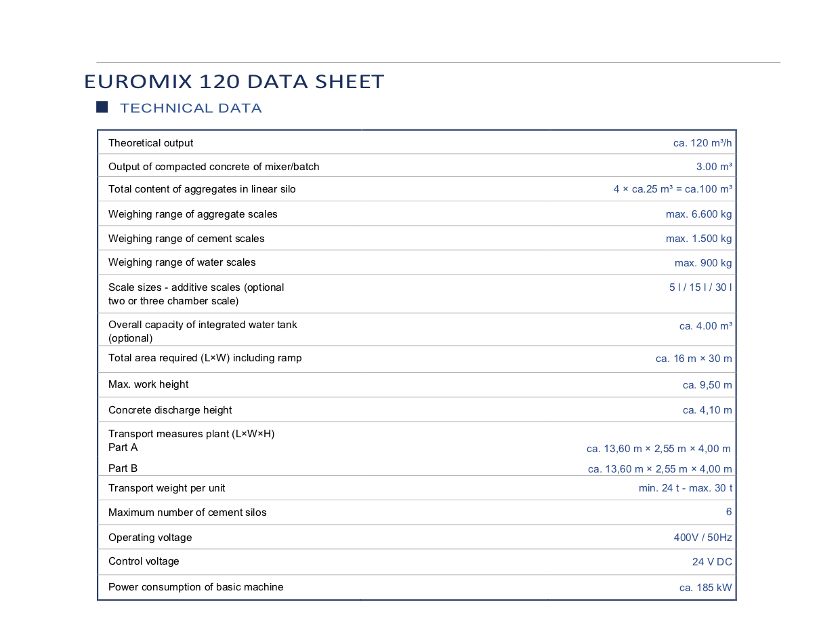This screenshot has height=644, width=840.
Task: Select the ca. 16 m × 30 m value
Action: click(693, 359)
